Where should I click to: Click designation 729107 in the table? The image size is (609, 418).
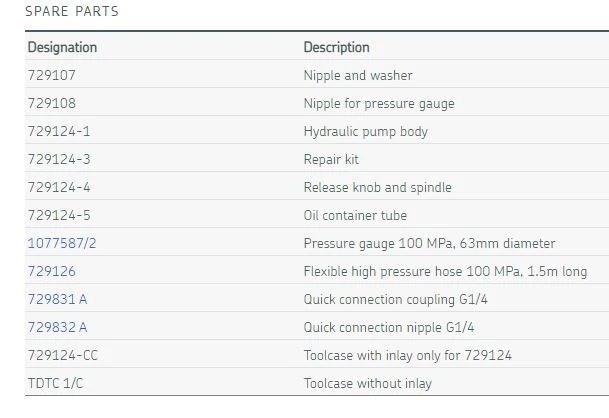[x=52, y=75]
